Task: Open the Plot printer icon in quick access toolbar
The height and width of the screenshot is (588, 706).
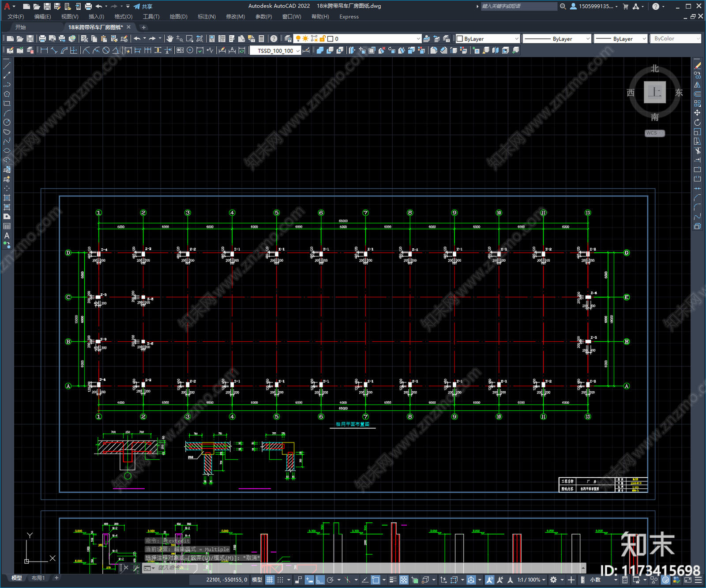Action: (88, 6)
